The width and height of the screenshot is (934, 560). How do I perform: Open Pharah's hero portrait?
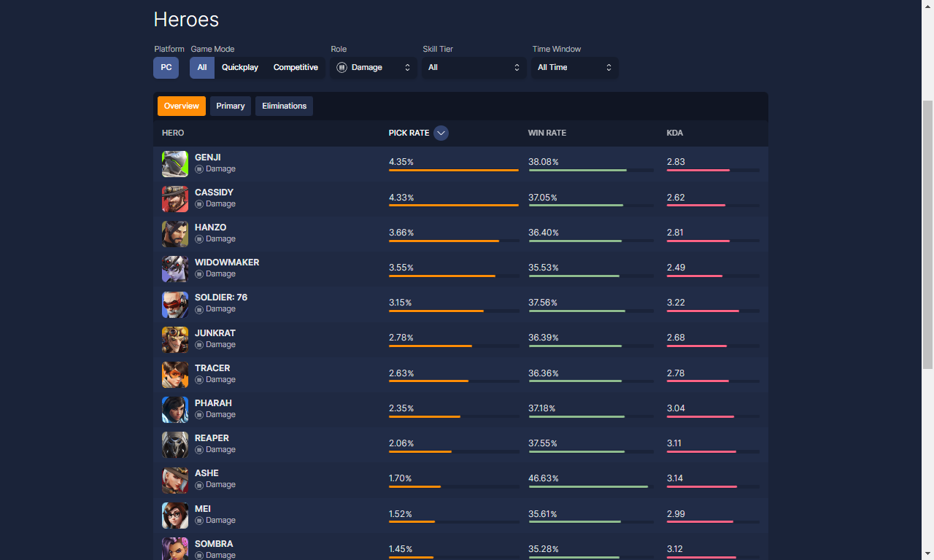tap(175, 410)
